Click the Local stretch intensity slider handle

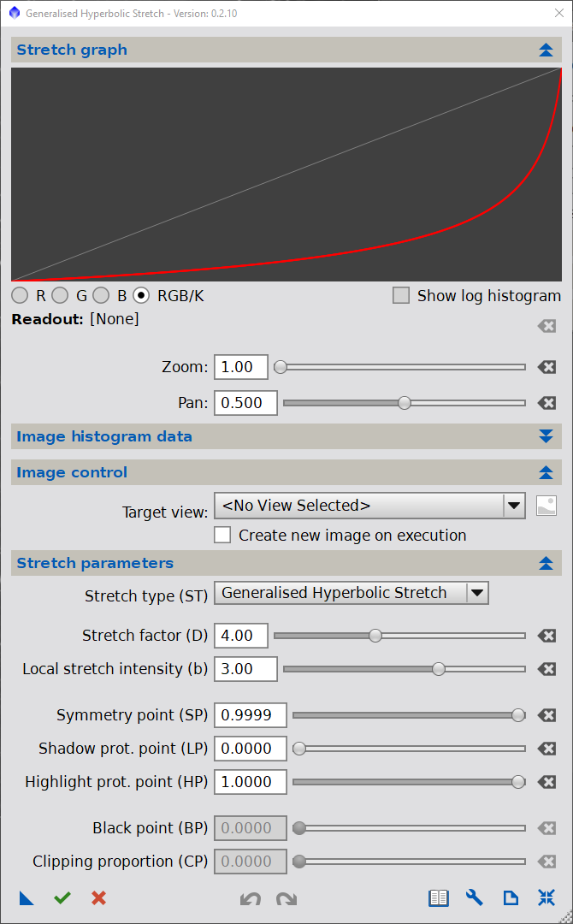[x=439, y=669]
